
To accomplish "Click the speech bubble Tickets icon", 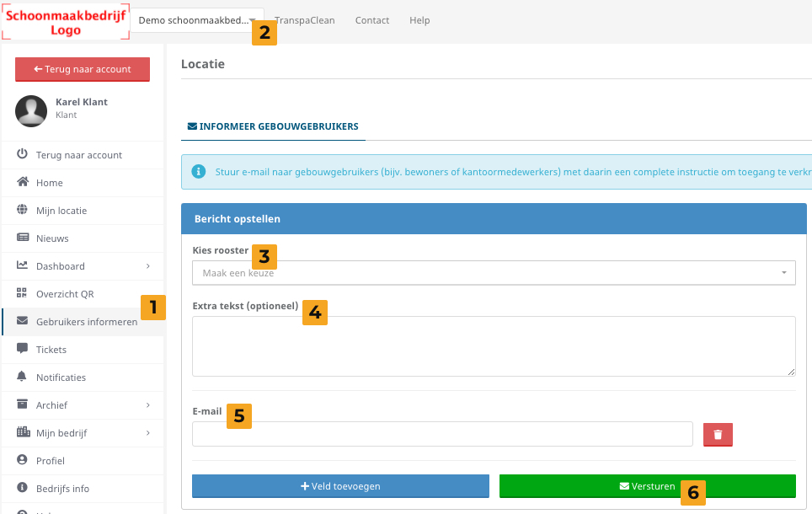I will point(23,350).
